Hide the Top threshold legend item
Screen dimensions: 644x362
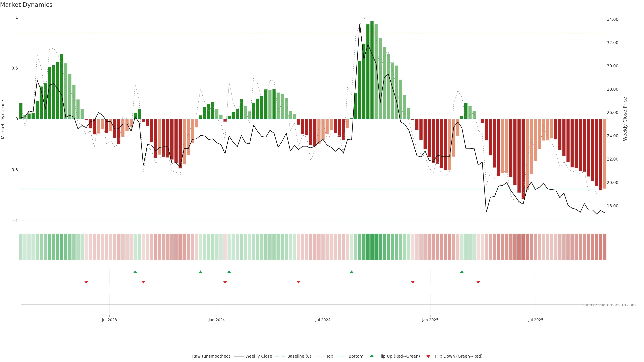pos(330,356)
